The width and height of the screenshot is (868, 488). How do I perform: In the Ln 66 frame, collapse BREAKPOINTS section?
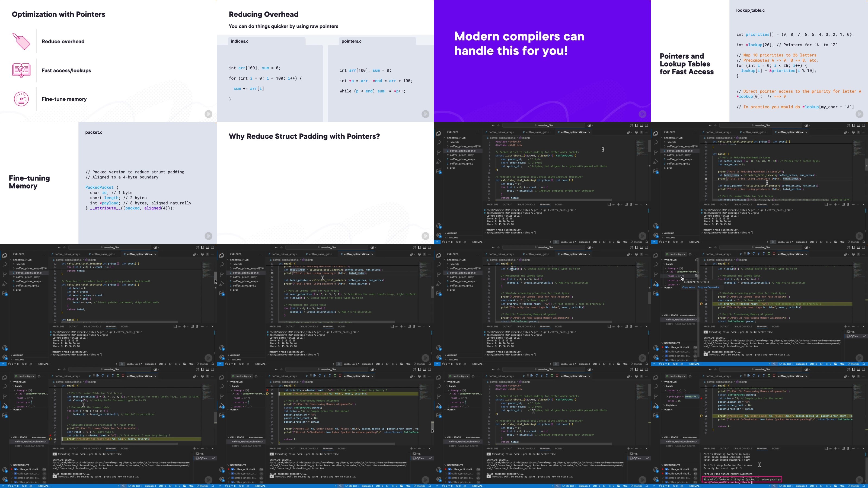pyautogui.click(x=671, y=465)
